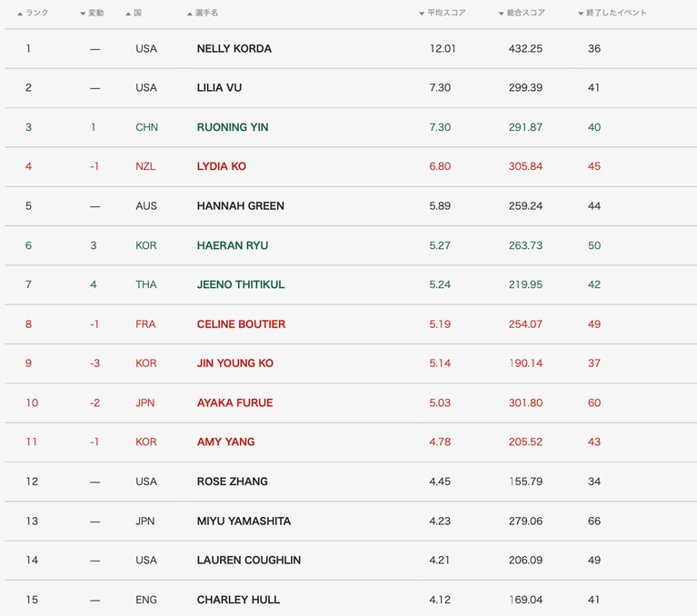Viewport: 697px width, 616px height.
Task: Click the sort arrow next to 選手名
Action: [190, 14]
